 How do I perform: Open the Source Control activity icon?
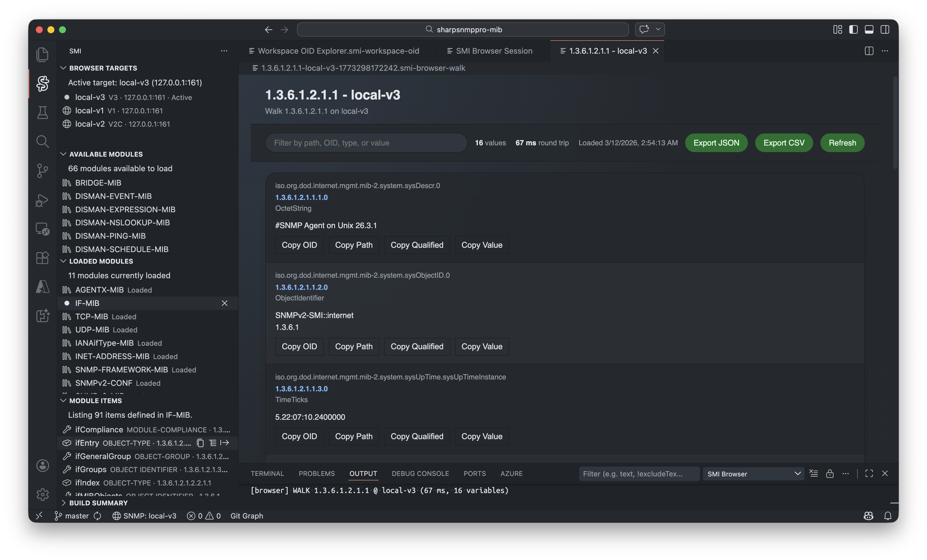[x=43, y=170]
